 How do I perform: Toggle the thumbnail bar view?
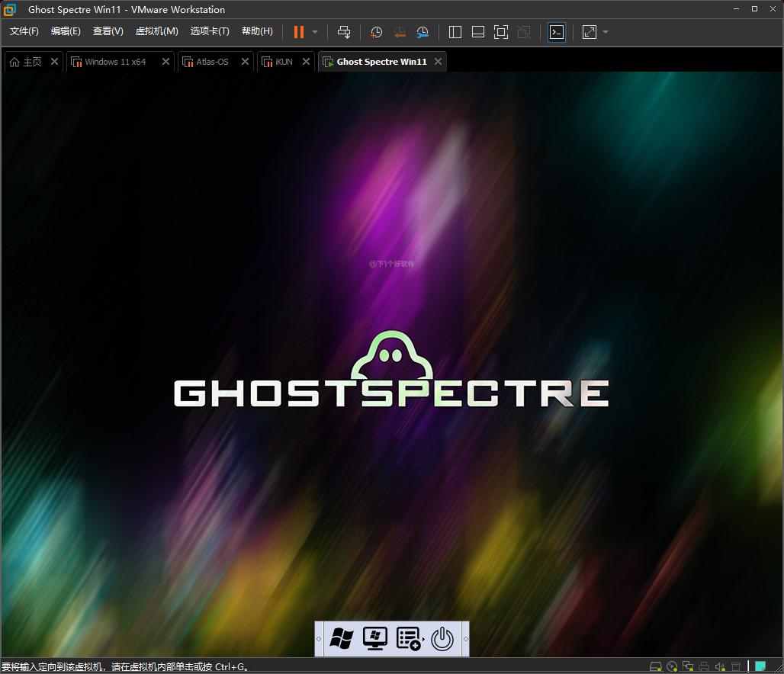tap(478, 32)
